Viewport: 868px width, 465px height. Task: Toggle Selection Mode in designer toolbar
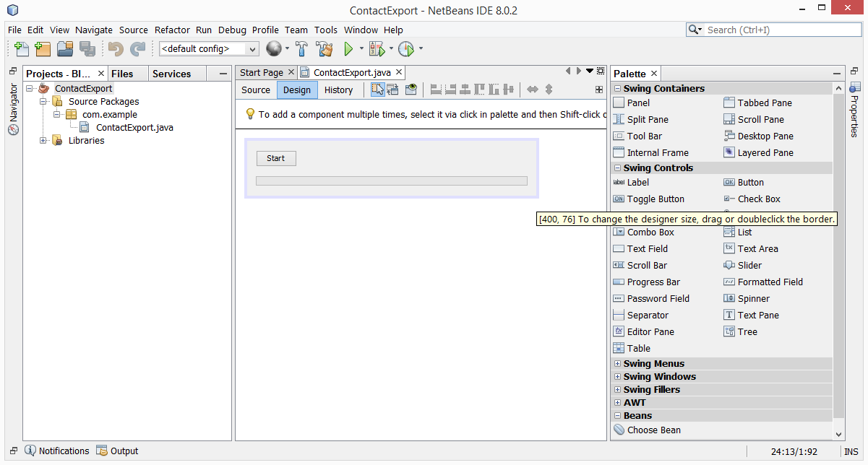(x=377, y=90)
